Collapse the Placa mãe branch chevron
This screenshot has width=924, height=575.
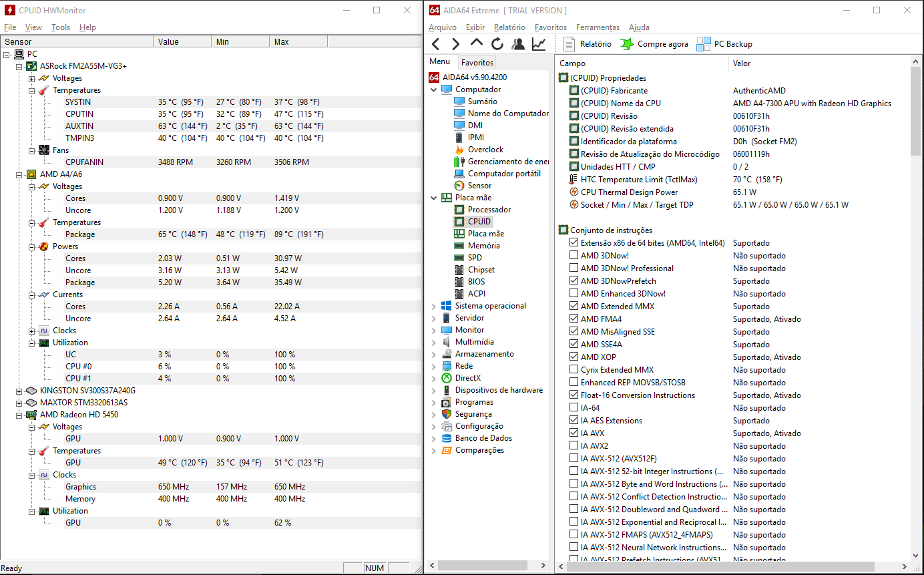pos(434,198)
